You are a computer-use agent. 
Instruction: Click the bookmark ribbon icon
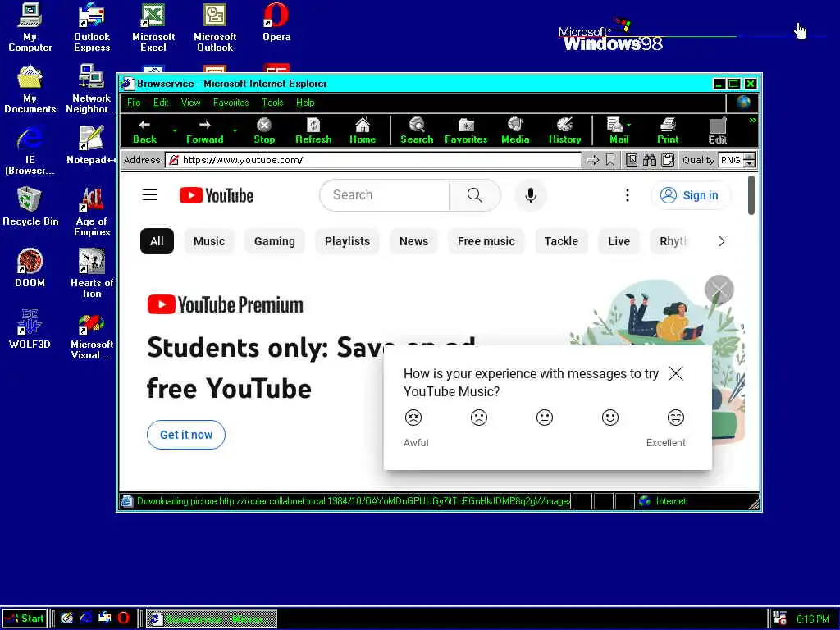point(610,160)
